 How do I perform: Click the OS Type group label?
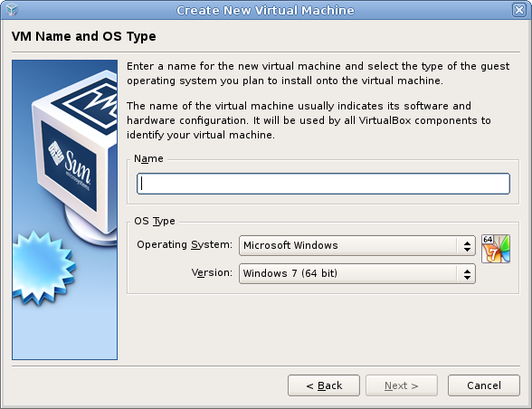[x=155, y=221]
